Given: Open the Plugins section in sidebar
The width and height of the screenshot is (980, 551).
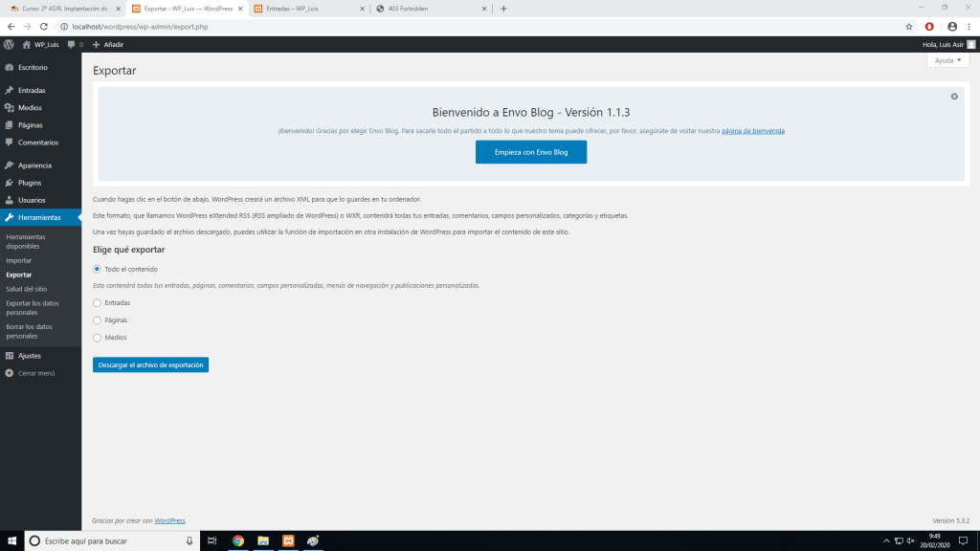Looking at the screenshot, I should tap(30, 183).
